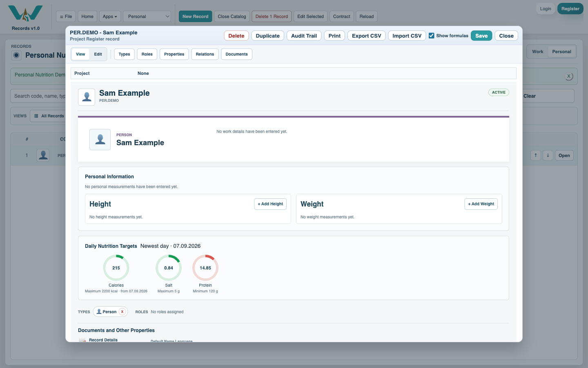The height and width of the screenshot is (368, 588).
Task: Select the radio button beside Personal Nu heading
Action: [16, 55]
